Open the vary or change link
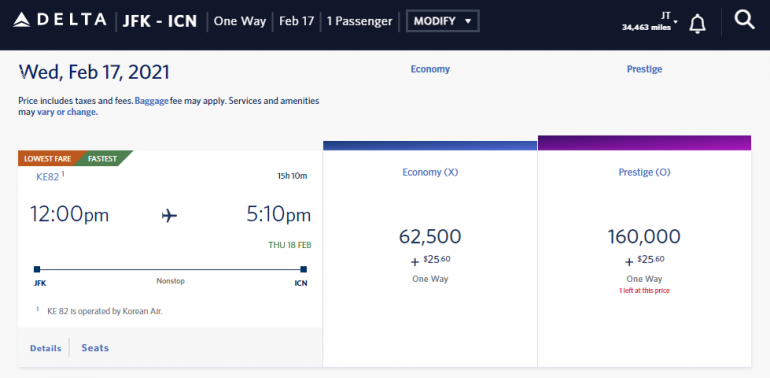The height and width of the screenshot is (378, 770). (67, 112)
